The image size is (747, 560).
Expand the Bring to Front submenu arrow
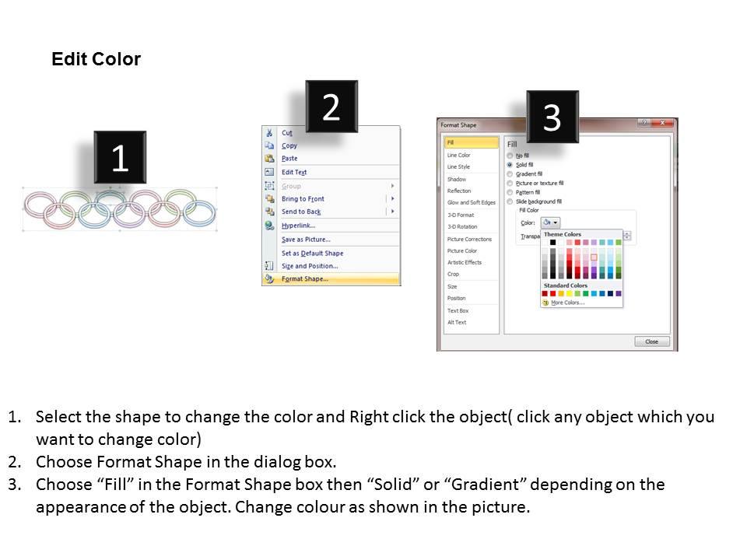pos(392,198)
